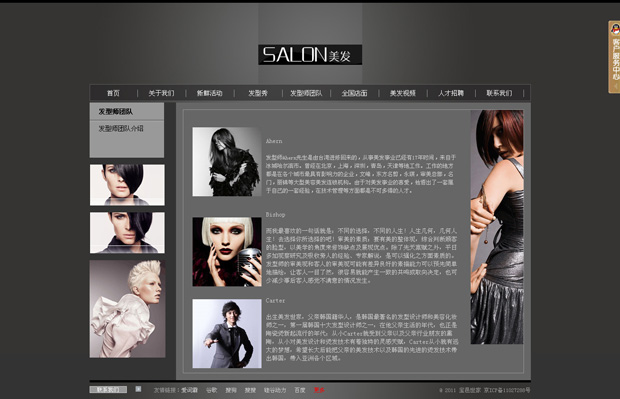Open the 人才招聘 page
The height and width of the screenshot is (399, 620).
tap(451, 93)
